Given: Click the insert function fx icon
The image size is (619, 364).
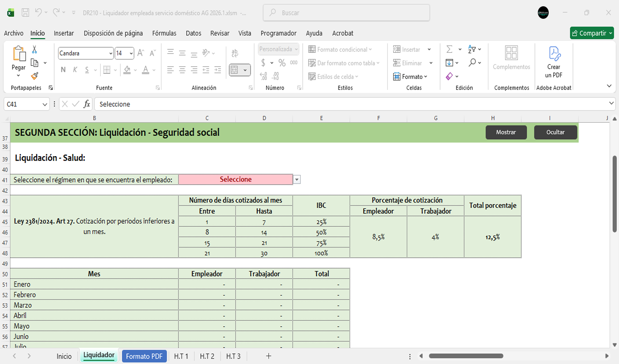Looking at the screenshot, I should [x=87, y=104].
